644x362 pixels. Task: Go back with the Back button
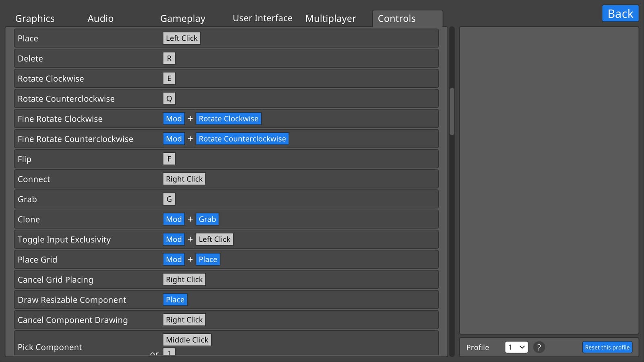620,14
